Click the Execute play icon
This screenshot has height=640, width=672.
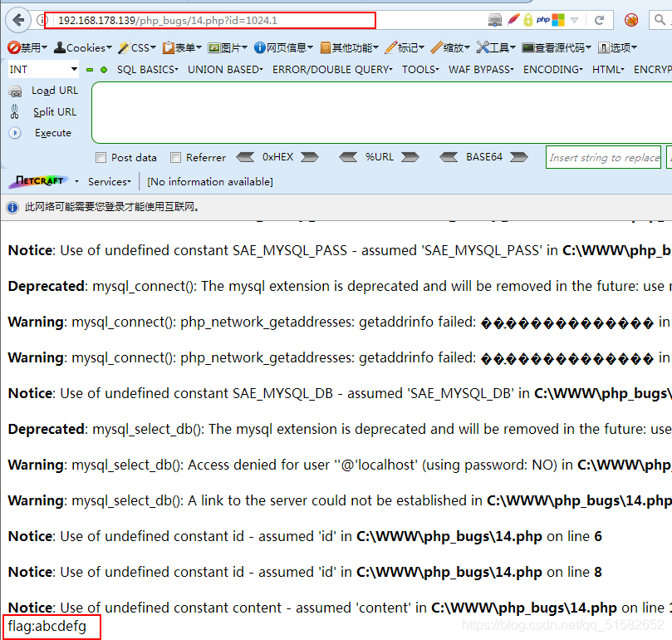(x=15, y=133)
